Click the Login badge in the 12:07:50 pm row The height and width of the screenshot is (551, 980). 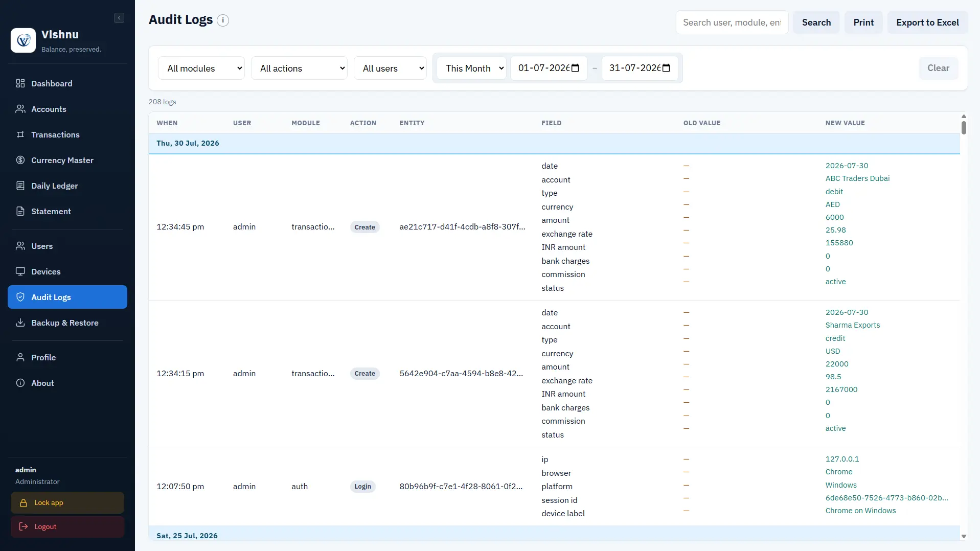(x=362, y=487)
